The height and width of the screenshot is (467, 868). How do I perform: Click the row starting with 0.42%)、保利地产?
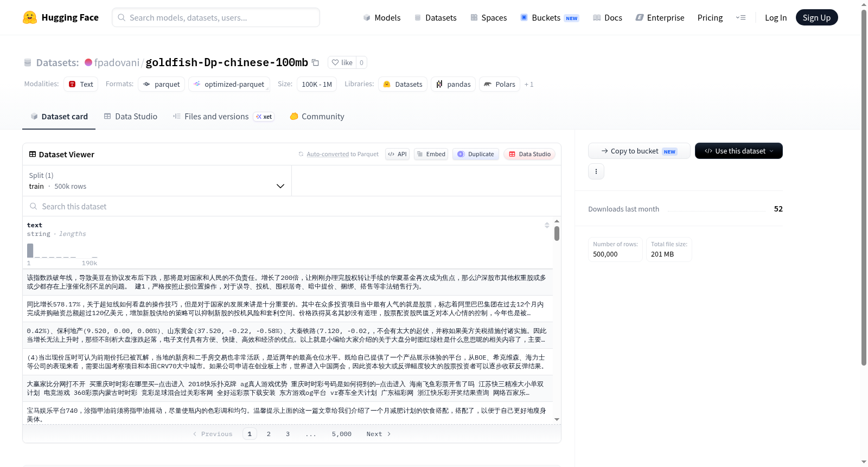click(x=288, y=335)
